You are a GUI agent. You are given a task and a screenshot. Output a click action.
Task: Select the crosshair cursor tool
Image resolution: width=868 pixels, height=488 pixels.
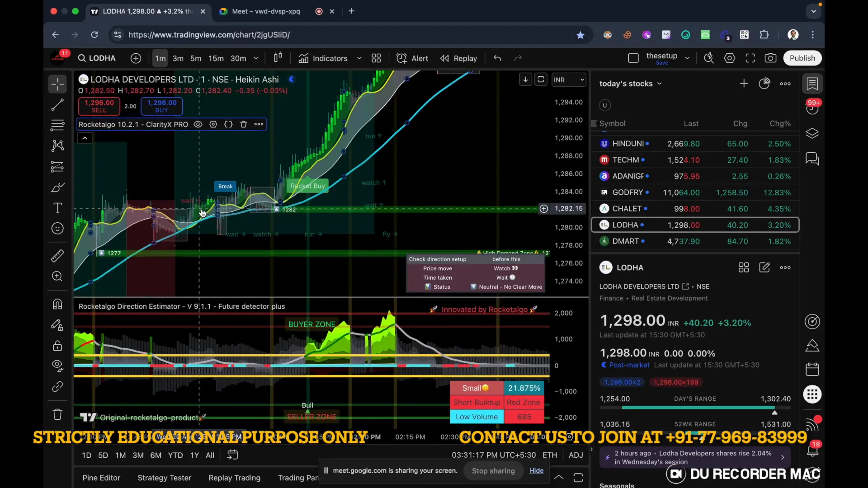point(57,84)
